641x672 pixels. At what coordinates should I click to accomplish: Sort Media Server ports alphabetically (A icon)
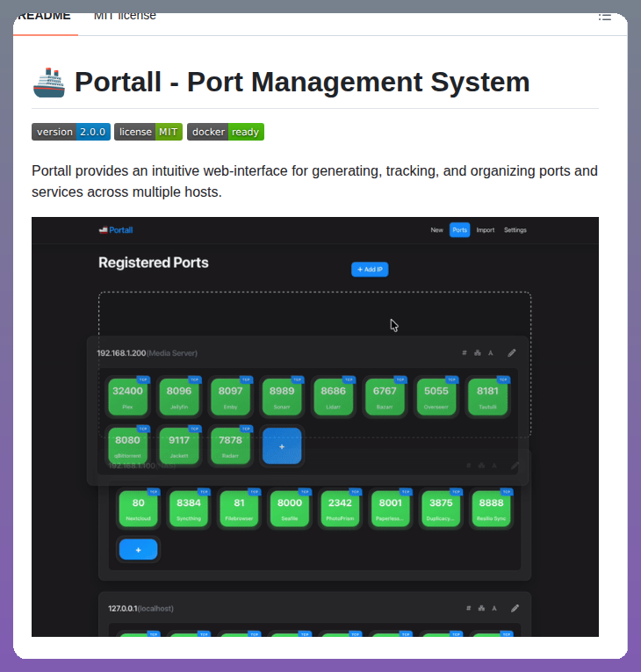[491, 353]
